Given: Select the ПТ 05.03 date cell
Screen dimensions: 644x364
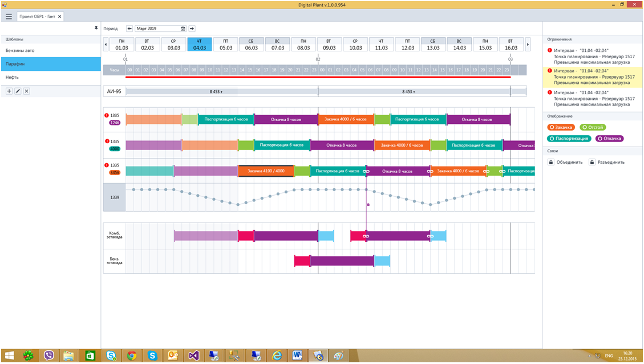Looking at the screenshot, I should [226, 45].
